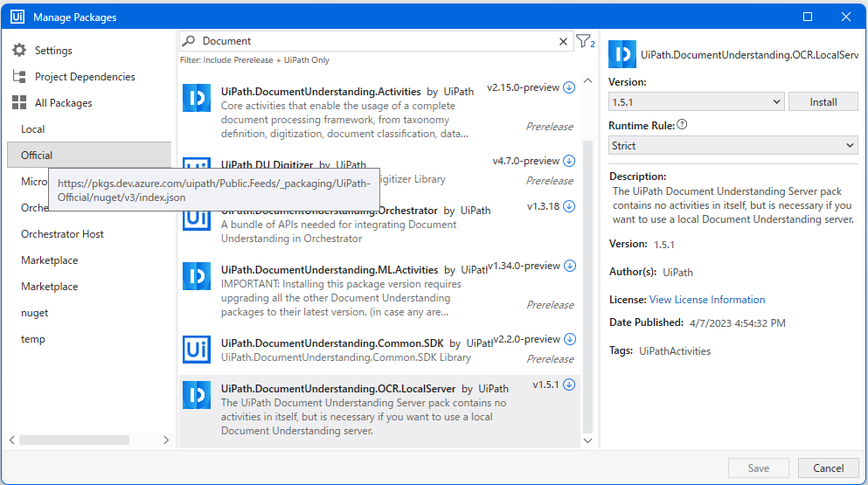Download icon for UiPath.DocumentUnderstanding.Activities v2.15.0-preview
The image size is (868, 485).
coord(569,87)
